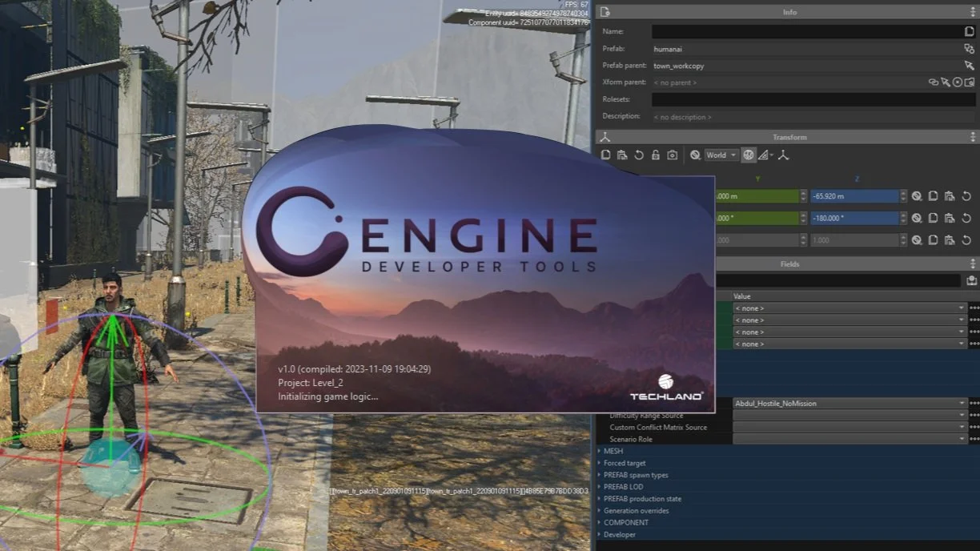Click the Z position field showing -65.920 m
Image resolution: width=980 pixels, height=551 pixels.
tap(854, 196)
